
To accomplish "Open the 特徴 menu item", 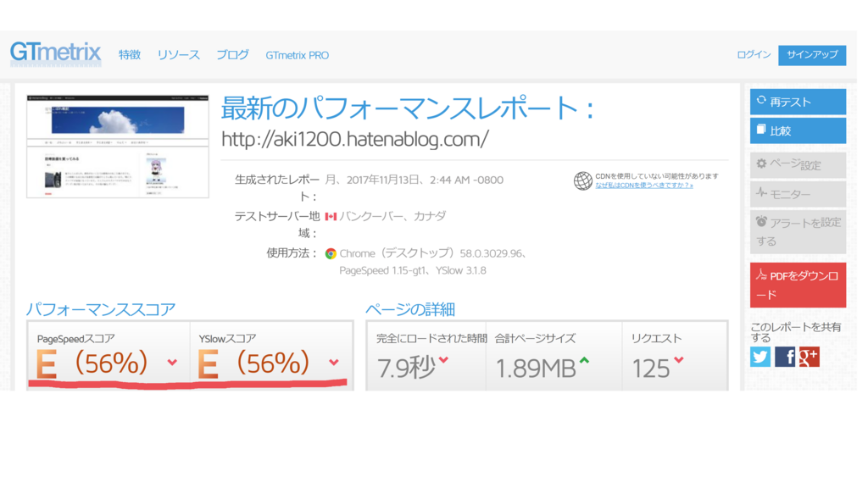I will (130, 55).
